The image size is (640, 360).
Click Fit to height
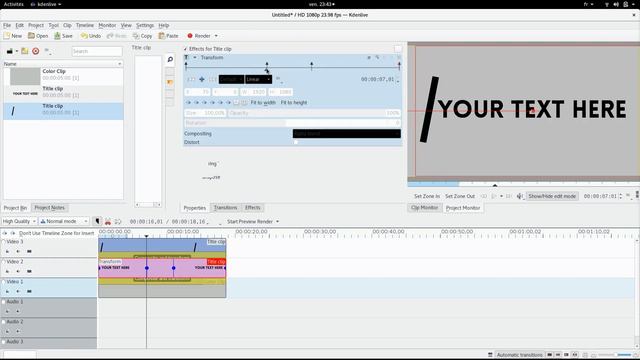[x=294, y=103]
